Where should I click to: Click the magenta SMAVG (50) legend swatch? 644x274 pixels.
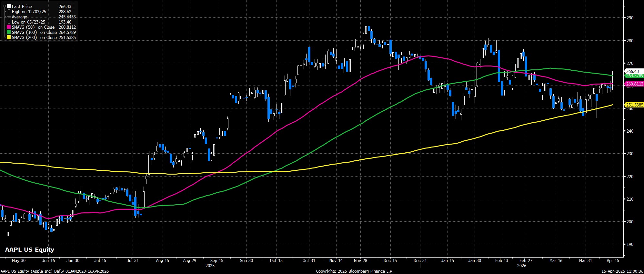pyautogui.click(x=8, y=27)
